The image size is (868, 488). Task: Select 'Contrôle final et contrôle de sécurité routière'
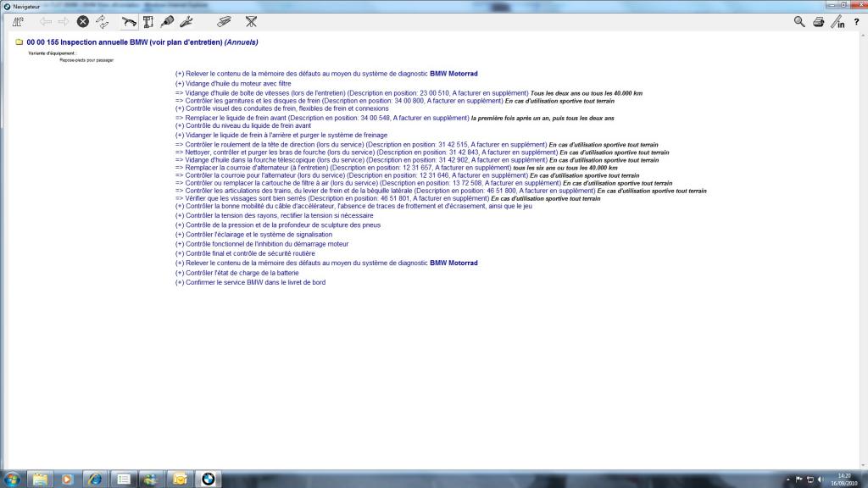[x=245, y=253]
